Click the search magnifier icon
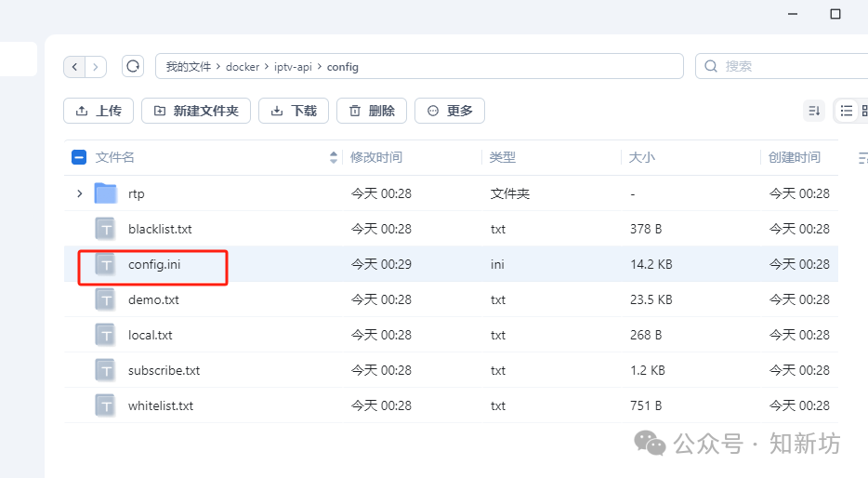 click(x=711, y=66)
